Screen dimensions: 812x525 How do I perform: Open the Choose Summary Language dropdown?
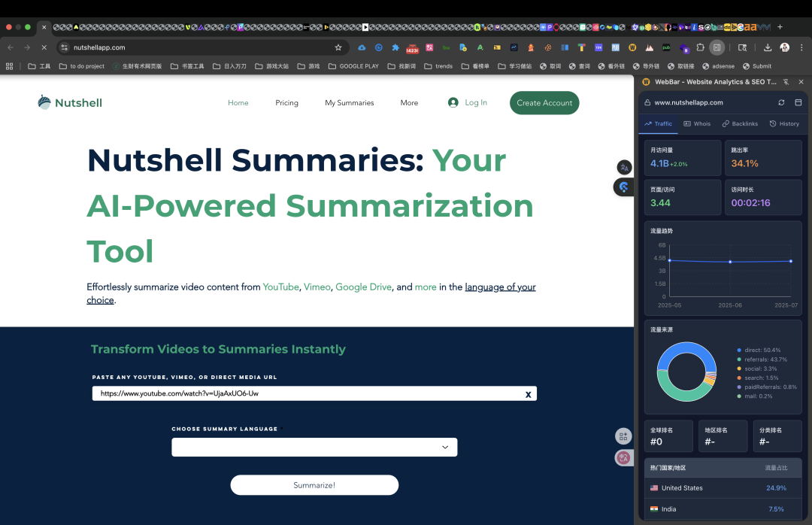click(314, 448)
